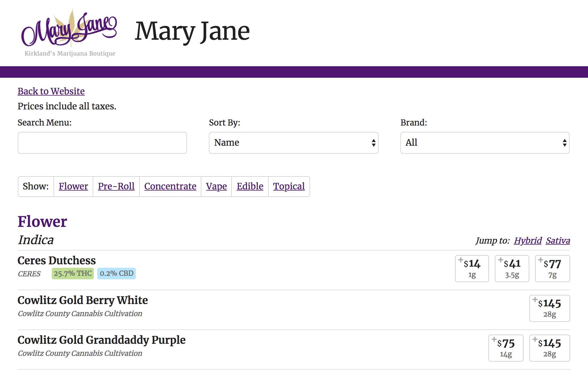
Task: Open the Sort By Name dropdown
Action: tap(293, 143)
